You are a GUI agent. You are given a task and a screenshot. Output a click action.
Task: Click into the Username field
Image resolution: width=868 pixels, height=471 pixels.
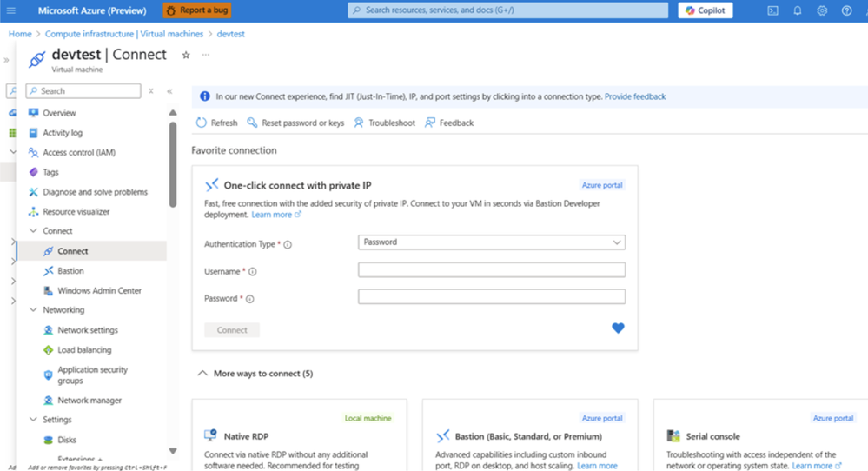point(492,269)
